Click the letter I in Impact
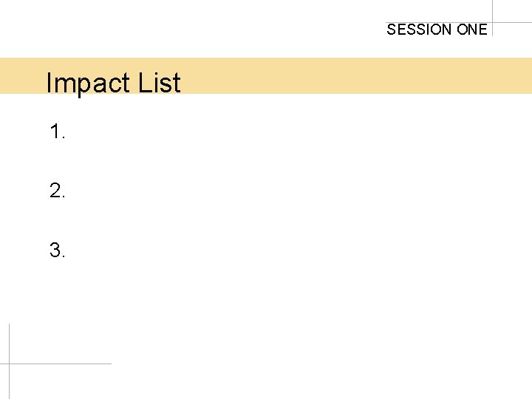532x399 pixels. 49,82
